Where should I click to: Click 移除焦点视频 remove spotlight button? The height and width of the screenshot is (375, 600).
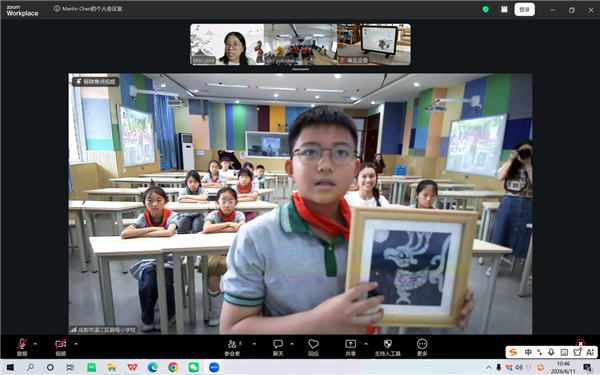(x=96, y=82)
